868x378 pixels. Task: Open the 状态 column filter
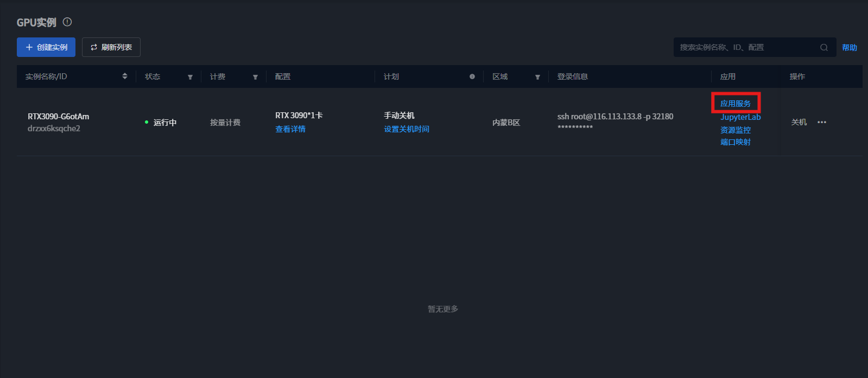[190, 77]
